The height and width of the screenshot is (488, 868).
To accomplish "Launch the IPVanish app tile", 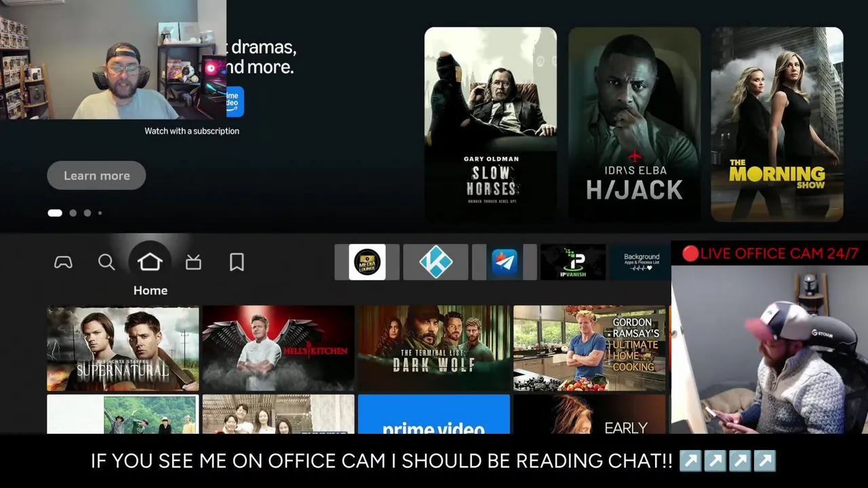I will [573, 262].
